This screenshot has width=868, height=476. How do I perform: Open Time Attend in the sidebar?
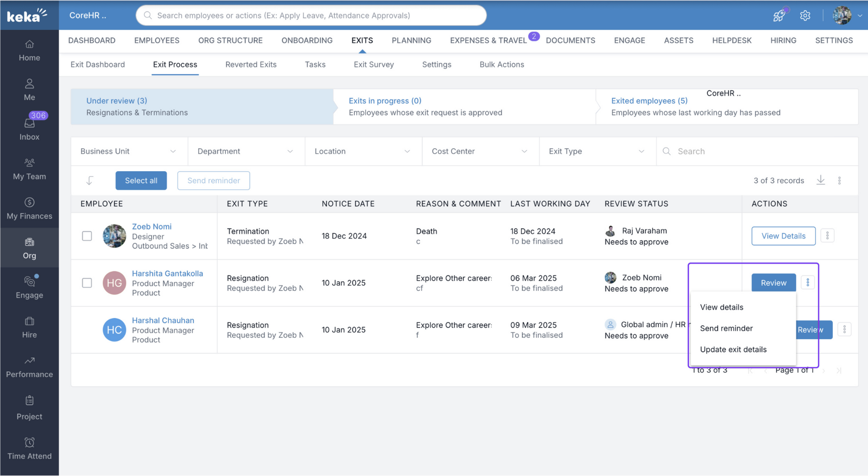click(29, 448)
